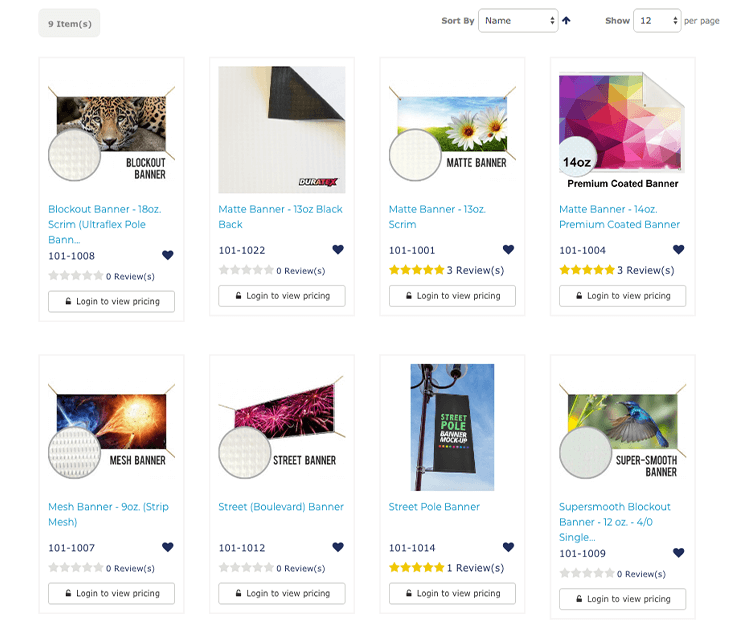Add Matte Banner 13oz Scrim to wishlist
This screenshot has height=632, width=736.
(508, 250)
